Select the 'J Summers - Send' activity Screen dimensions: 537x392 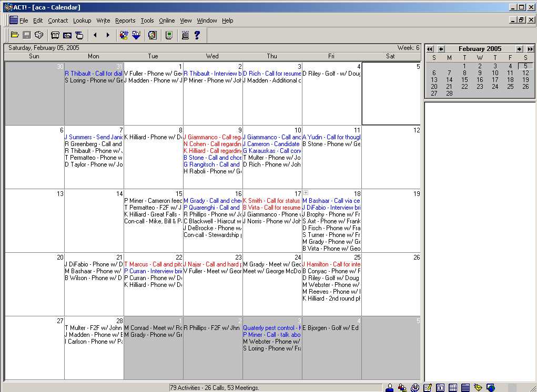[x=94, y=137]
